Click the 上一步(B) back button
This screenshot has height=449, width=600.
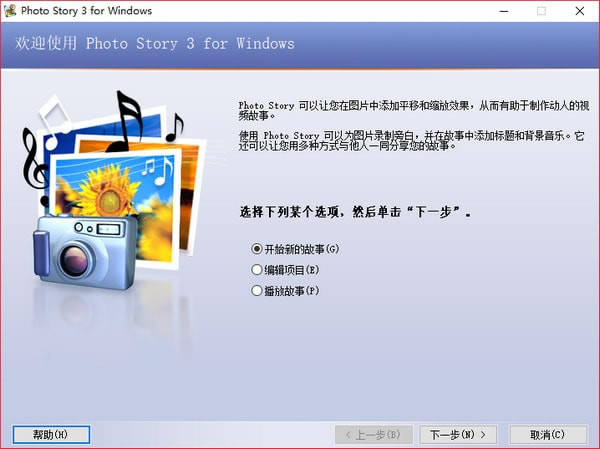coord(374,434)
